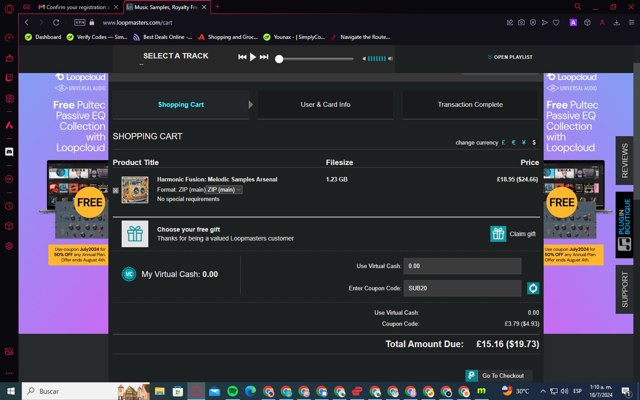Reload the current page
Screen dimensions: 640x400
[56, 22]
